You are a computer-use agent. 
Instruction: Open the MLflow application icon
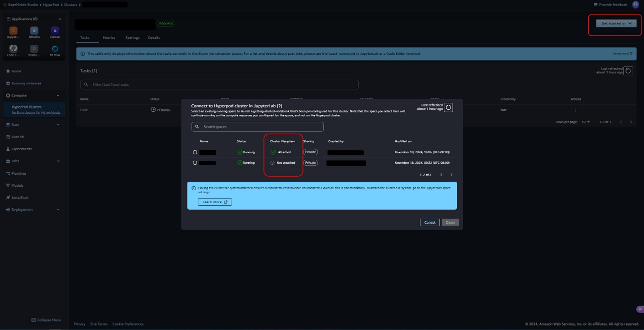coord(55,49)
